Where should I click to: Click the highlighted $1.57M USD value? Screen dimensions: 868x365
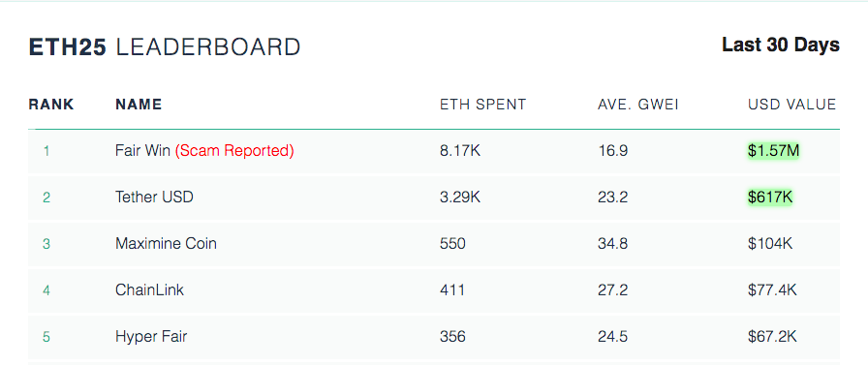[x=773, y=150]
